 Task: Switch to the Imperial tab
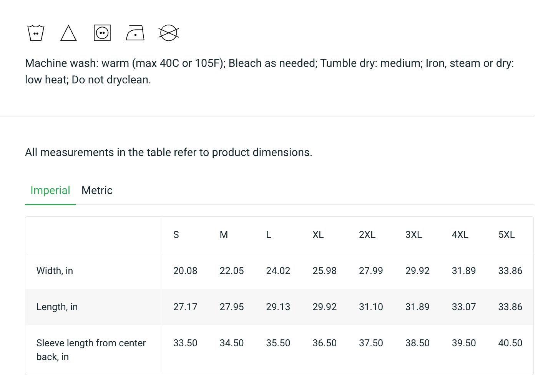click(50, 191)
